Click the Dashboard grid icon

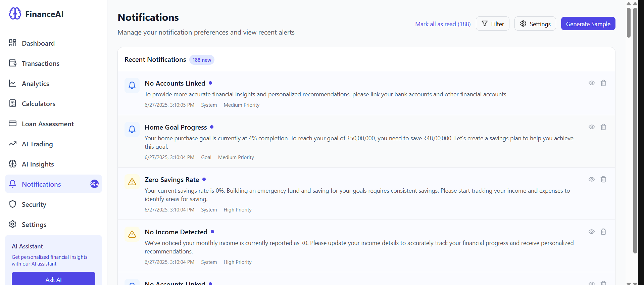13,43
